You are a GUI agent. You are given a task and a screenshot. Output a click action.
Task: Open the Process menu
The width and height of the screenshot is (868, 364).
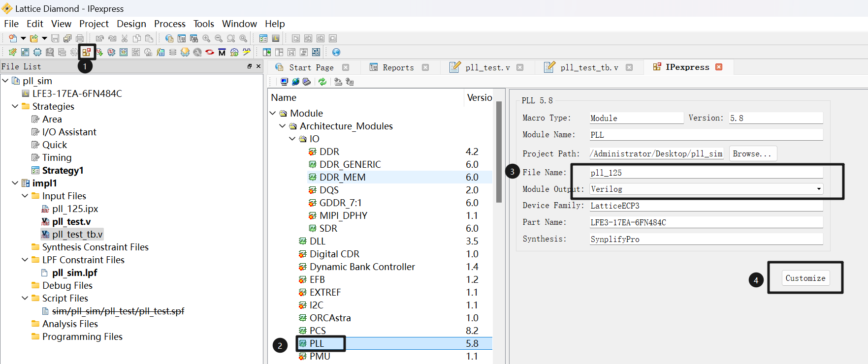click(170, 24)
